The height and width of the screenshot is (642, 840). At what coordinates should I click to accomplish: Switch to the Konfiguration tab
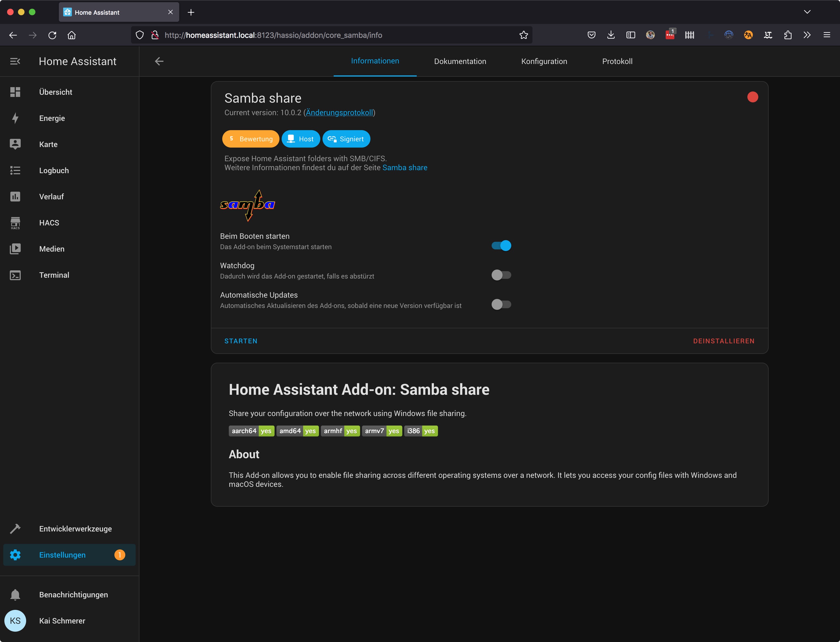(544, 62)
